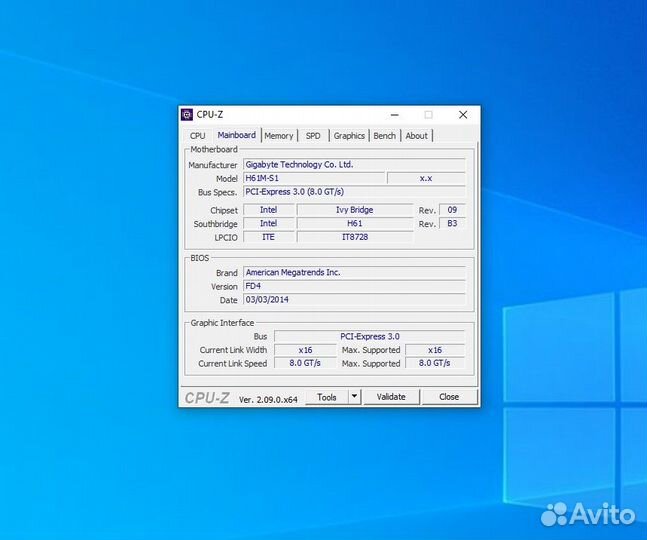Click the BIOS version FD4 field

click(354, 286)
